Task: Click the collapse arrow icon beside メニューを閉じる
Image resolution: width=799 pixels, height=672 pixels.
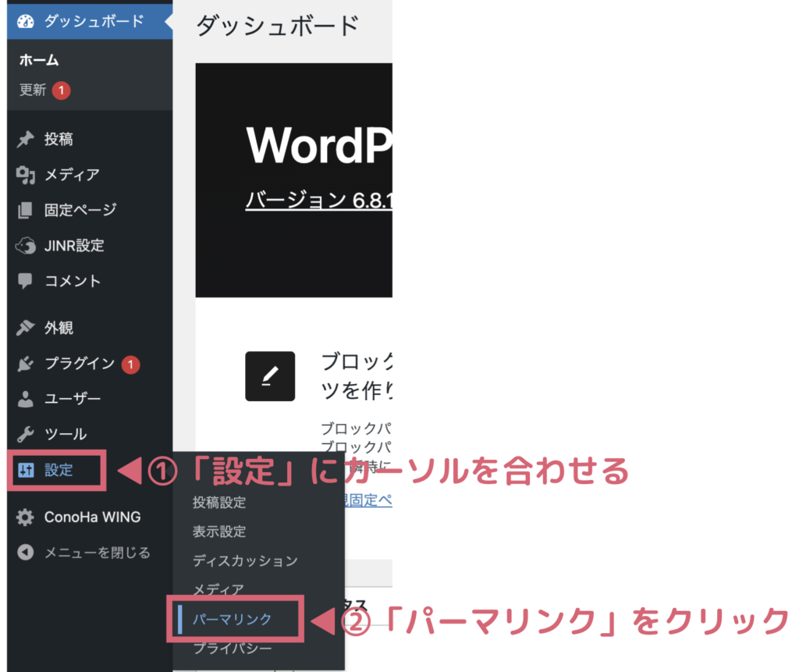Action: point(26,552)
